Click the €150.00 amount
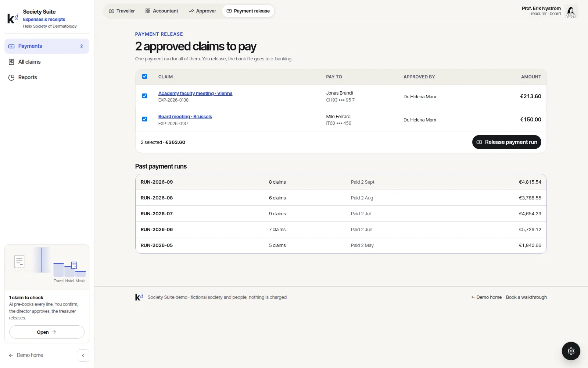Screen dimensions: 588x368 (x=530, y=120)
